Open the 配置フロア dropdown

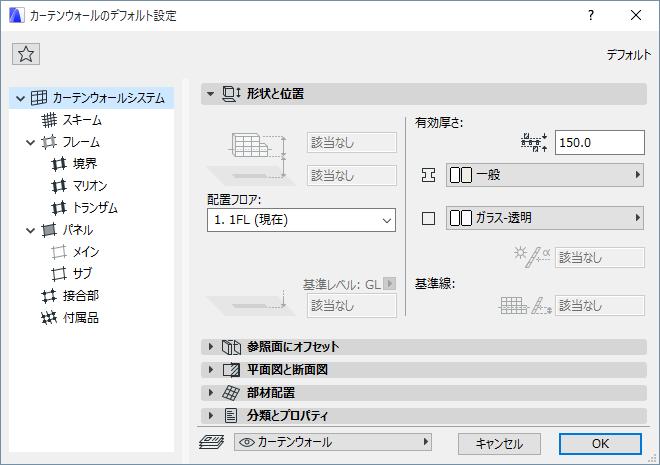click(301, 220)
